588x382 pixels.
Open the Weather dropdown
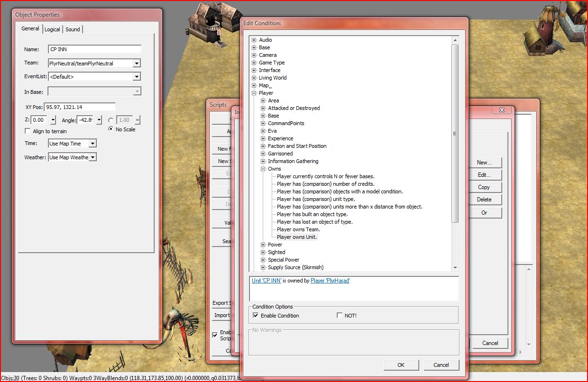point(92,157)
